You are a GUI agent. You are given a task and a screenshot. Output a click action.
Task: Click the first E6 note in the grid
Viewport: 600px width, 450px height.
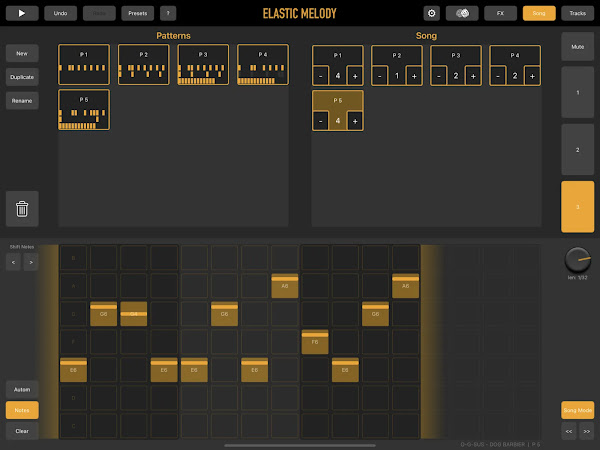73,370
